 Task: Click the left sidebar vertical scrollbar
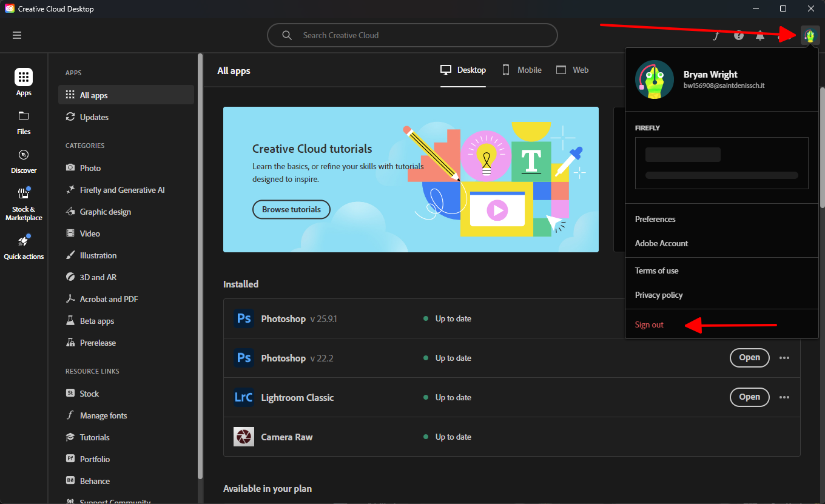pos(200,267)
